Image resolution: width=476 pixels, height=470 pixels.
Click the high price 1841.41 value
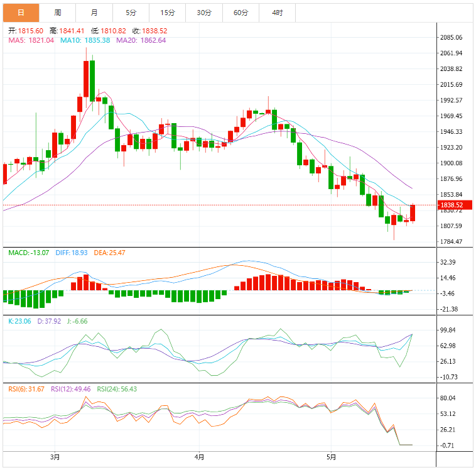tap(72, 31)
